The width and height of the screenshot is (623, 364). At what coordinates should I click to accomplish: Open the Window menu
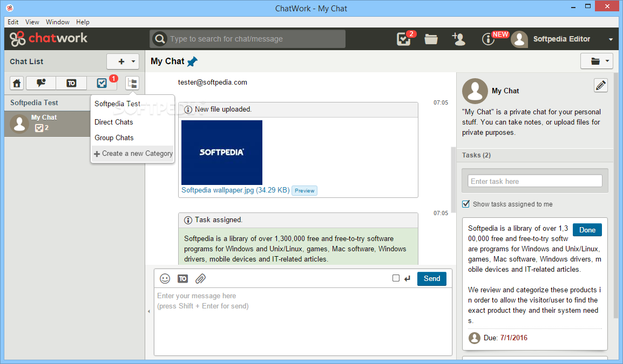[x=58, y=22]
